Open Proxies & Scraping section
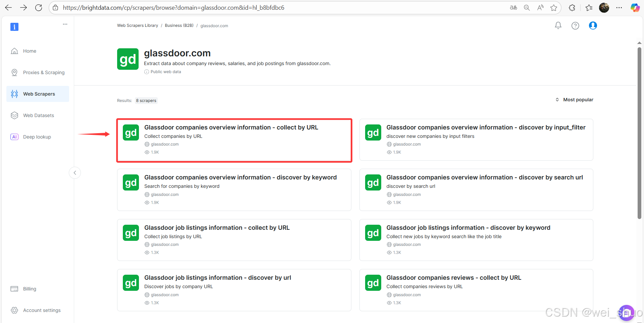This screenshot has width=644, height=323. click(x=38, y=72)
